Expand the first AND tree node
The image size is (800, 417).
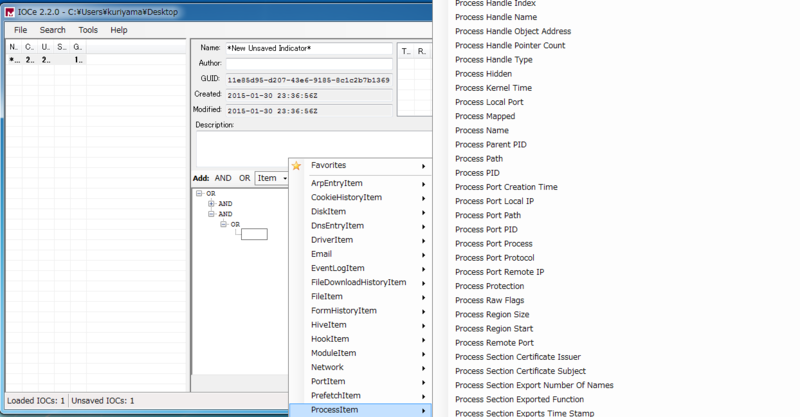pyautogui.click(x=211, y=204)
